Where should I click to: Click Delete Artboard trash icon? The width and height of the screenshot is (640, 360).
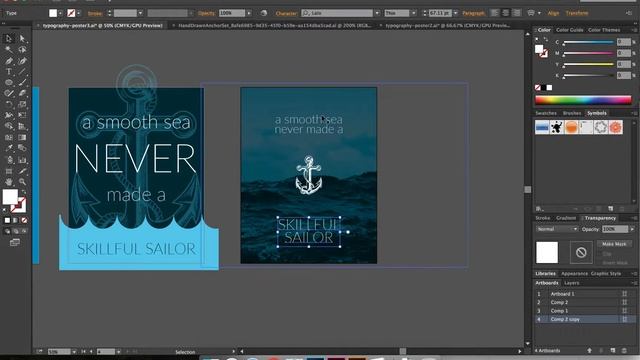tap(624, 351)
